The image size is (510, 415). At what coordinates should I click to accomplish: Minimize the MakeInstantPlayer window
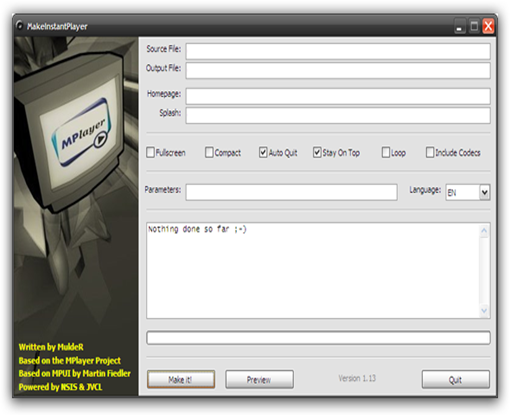[x=459, y=26]
